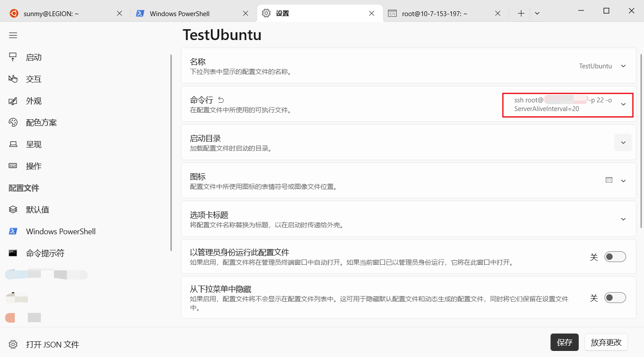Switch to the Windows PowerShell tab
644x357 pixels.
pyautogui.click(x=194, y=13)
